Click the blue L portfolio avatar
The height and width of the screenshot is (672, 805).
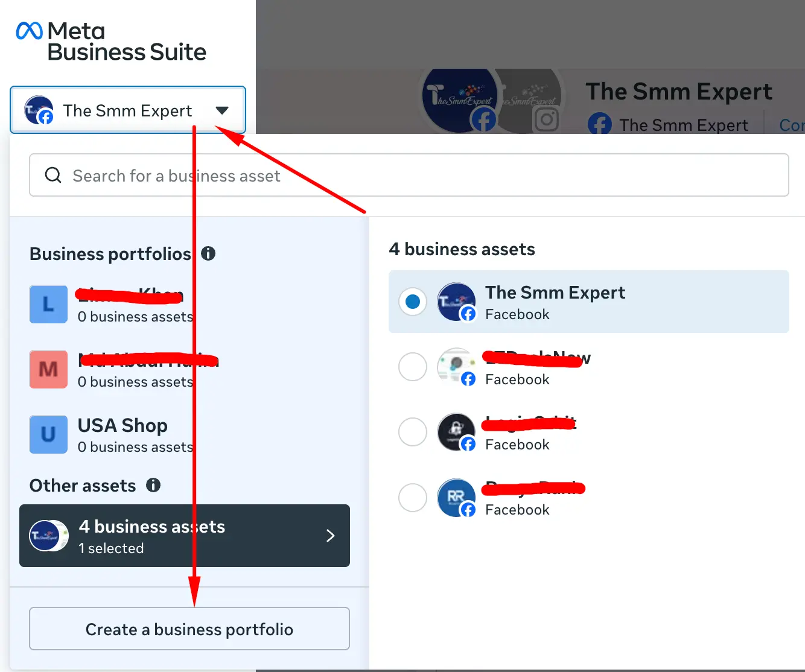[x=48, y=304]
